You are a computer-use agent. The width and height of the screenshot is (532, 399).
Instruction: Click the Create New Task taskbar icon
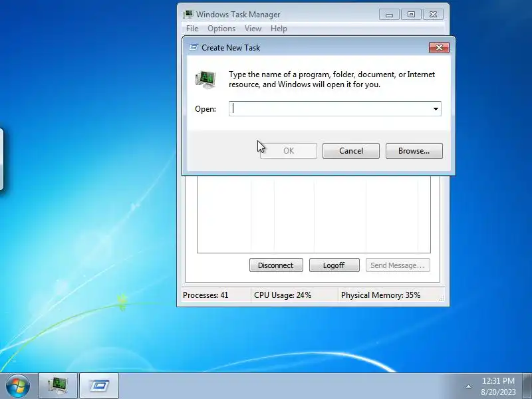(99, 386)
